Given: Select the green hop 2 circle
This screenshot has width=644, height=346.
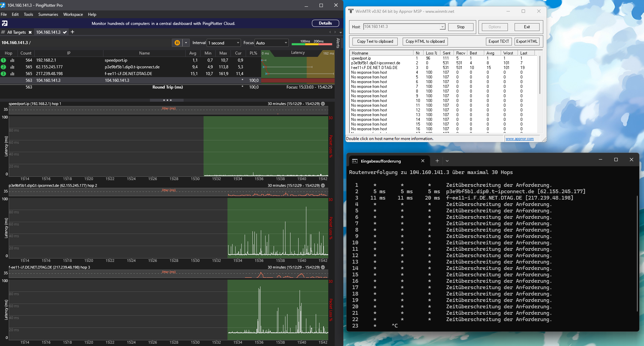Looking at the screenshot, I should (3, 67).
